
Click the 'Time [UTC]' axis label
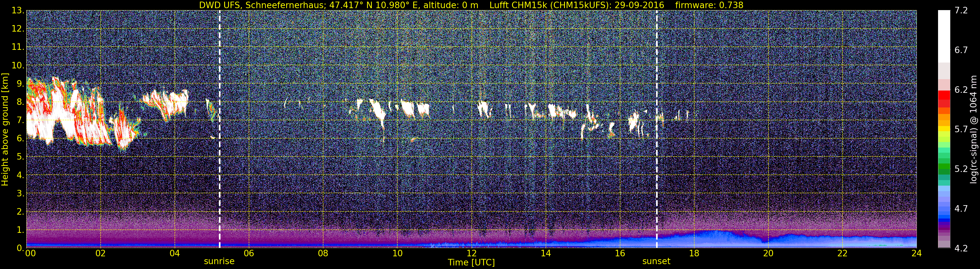coord(471,262)
